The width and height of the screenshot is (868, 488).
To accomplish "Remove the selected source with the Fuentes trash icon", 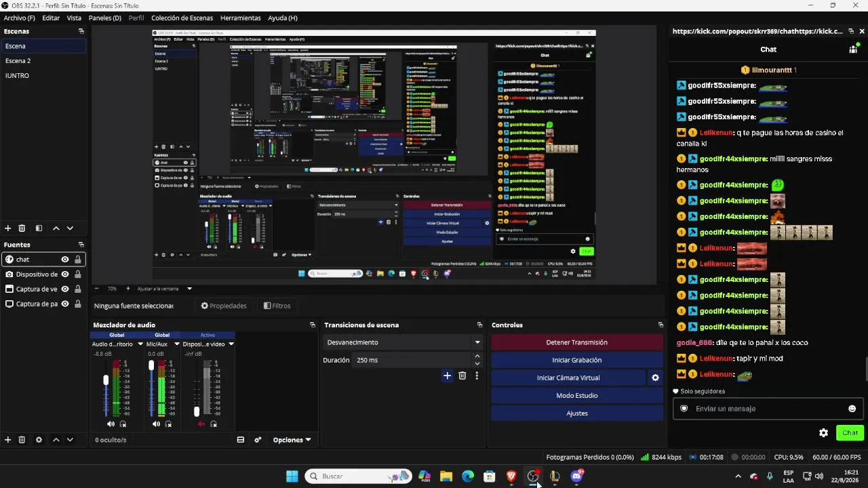I will (x=22, y=440).
